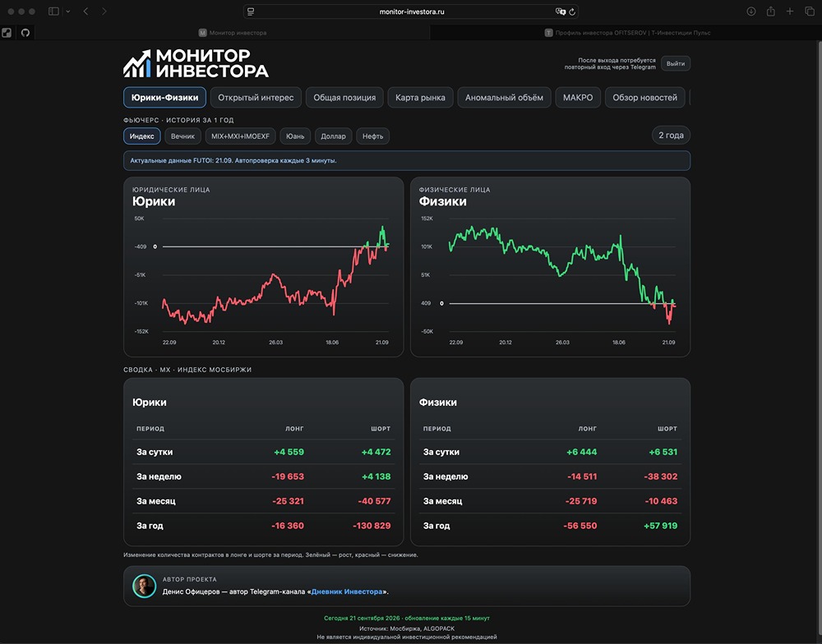
Task: Click Юрики За год short value -130 829
Action: 372,526
